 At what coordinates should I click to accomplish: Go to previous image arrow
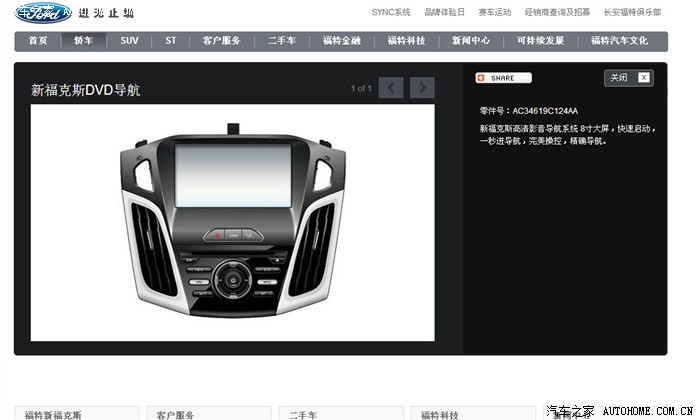(391, 87)
